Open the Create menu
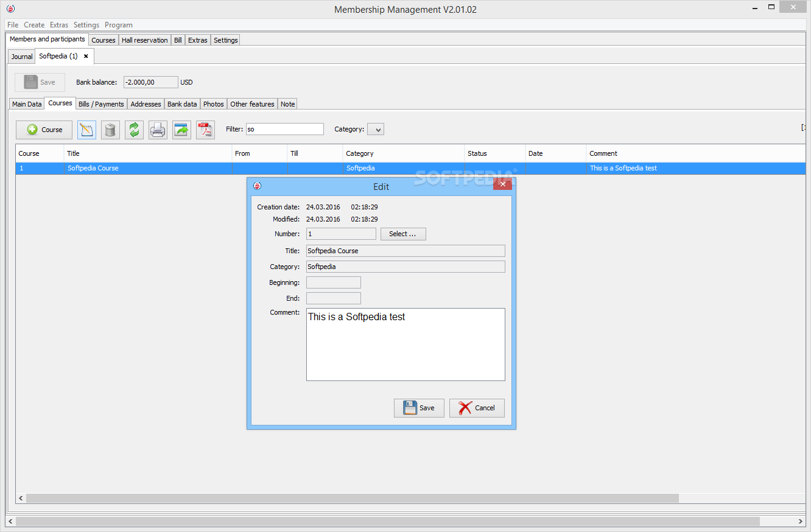The height and width of the screenshot is (532, 811). pyautogui.click(x=34, y=25)
